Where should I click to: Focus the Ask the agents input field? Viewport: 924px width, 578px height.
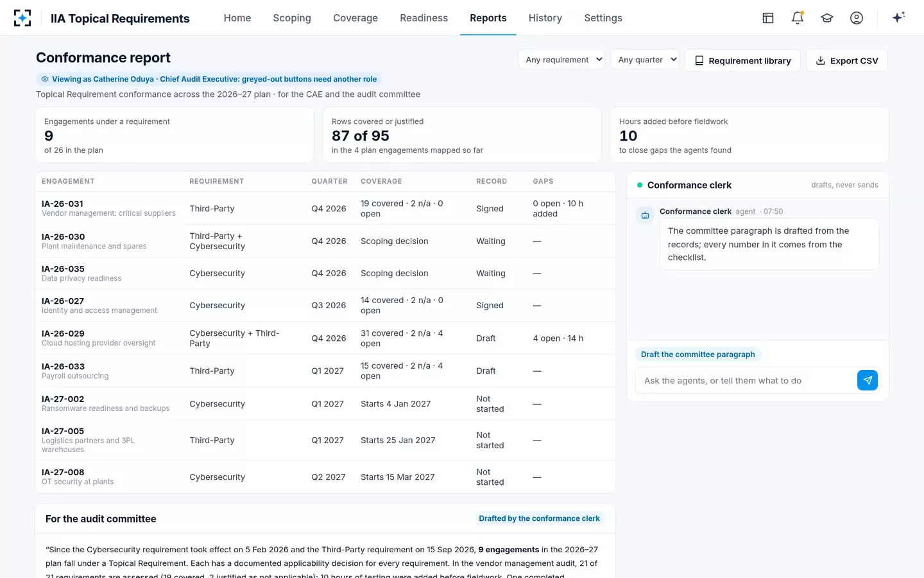(x=746, y=380)
